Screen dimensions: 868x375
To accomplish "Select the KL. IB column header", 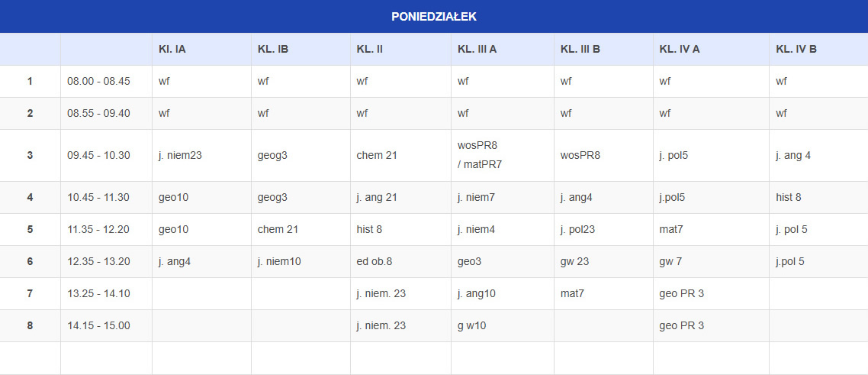I will (273, 49).
